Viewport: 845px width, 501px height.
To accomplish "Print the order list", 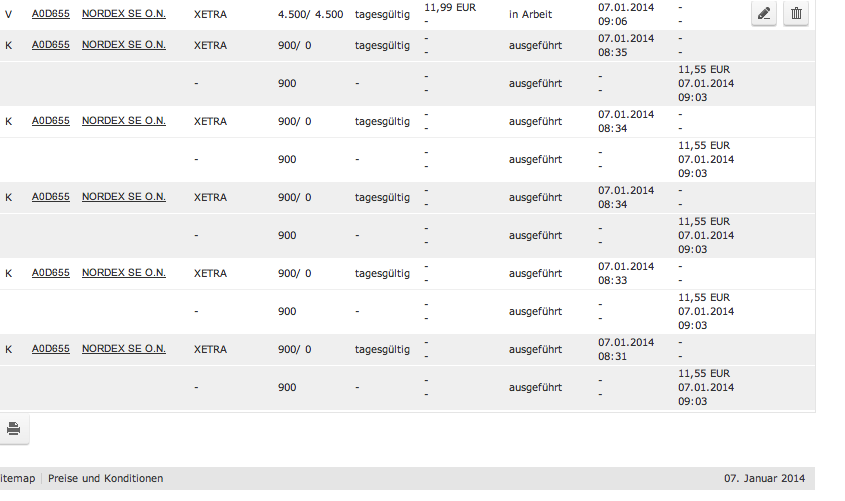I will 13,429.
